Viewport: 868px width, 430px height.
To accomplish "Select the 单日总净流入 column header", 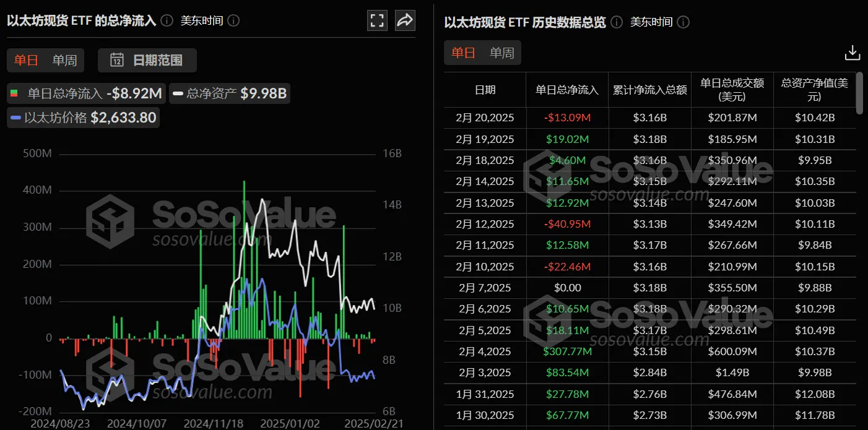I will [x=566, y=90].
